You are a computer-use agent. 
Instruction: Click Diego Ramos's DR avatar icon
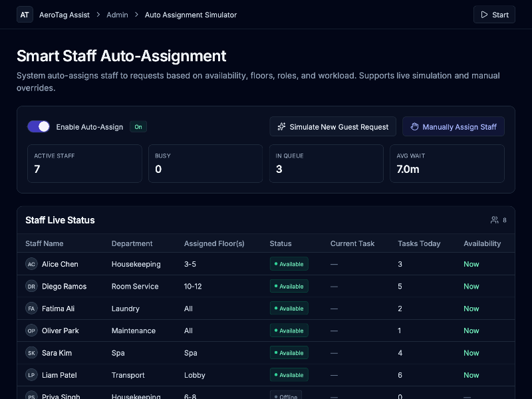[x=31, y=287]
